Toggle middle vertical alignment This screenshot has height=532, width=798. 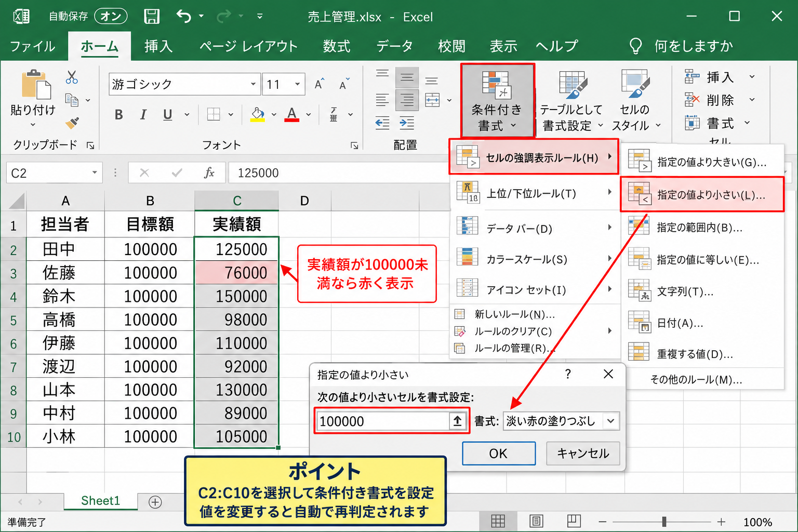[407, 78]
